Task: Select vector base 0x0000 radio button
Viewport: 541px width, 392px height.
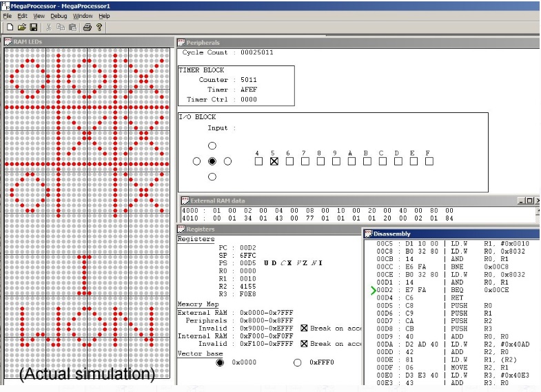Action: (220, 362)
